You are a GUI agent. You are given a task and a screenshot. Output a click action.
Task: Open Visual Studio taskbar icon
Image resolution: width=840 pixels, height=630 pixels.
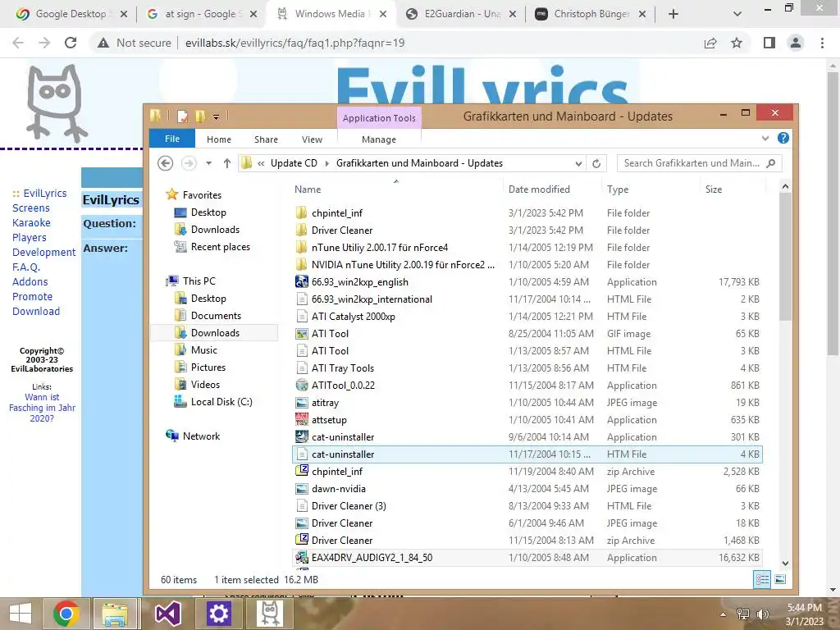tap(167, 614)
